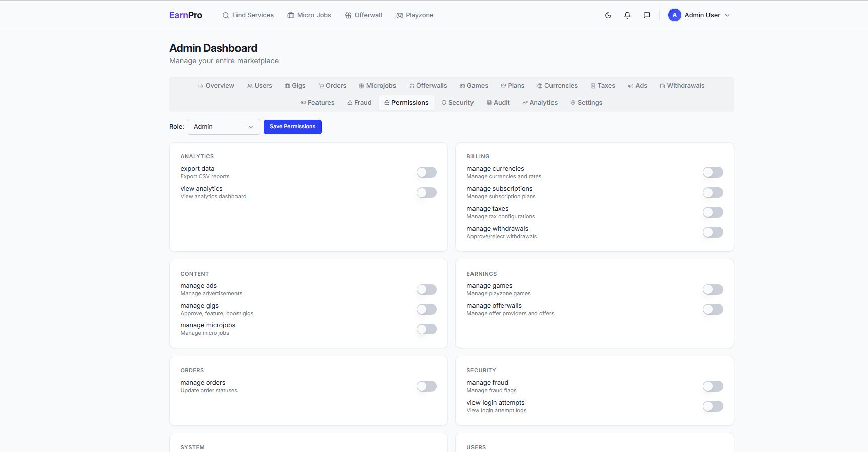Switch to the Security tab
The height and width of the screenshot is (452, 868).
coord(457,103)
